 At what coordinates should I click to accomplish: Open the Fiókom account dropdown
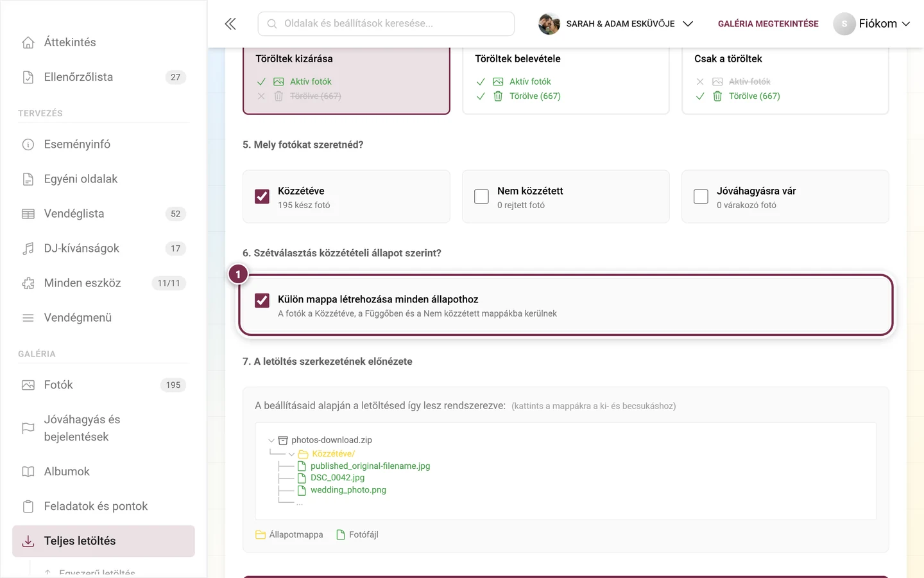[871, 24]
